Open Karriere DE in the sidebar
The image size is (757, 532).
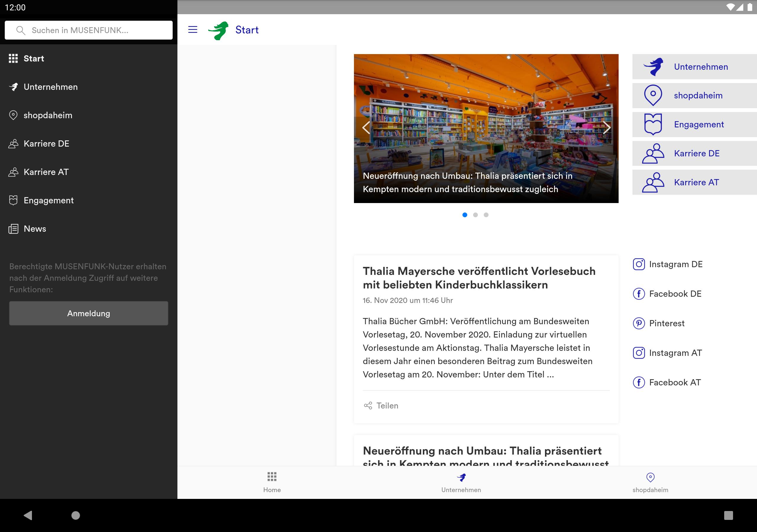point(89,144)
